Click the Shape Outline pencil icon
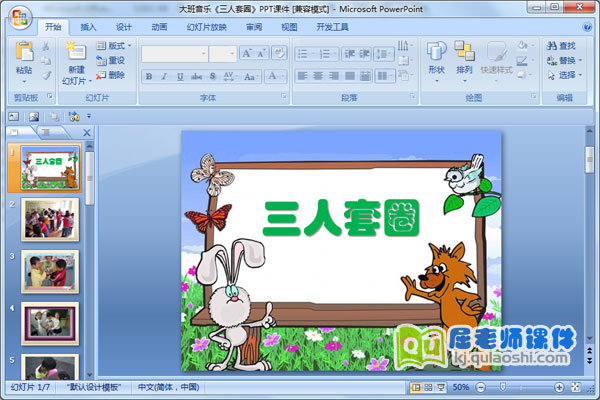This screenshot has height=400, width=600. point(522,60)
